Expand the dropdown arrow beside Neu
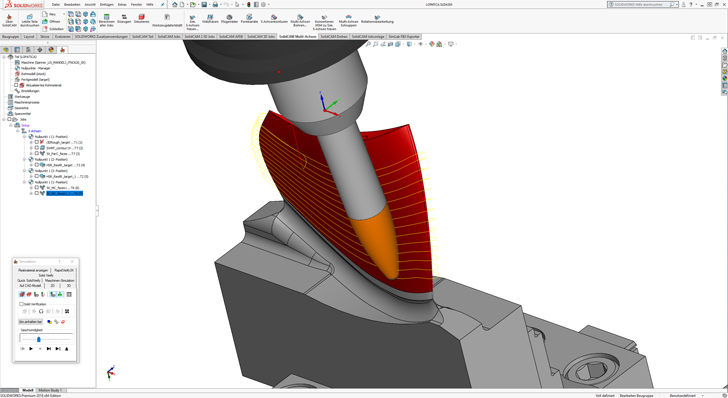This screenshot has height=398, width=728. pyautogui.click(x=64, y=14)
